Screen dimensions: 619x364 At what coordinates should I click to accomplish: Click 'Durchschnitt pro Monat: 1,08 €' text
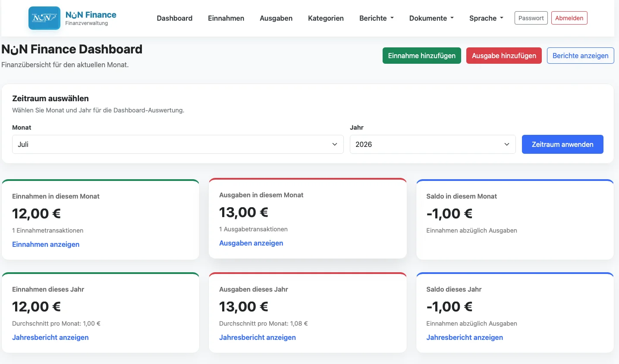(x=264, y=324)
